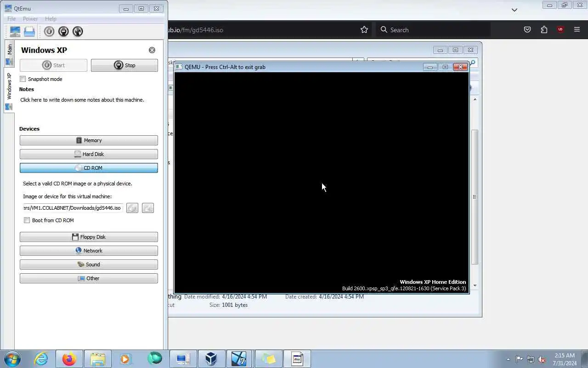Expand the Sound device section

tap(89, 264)
